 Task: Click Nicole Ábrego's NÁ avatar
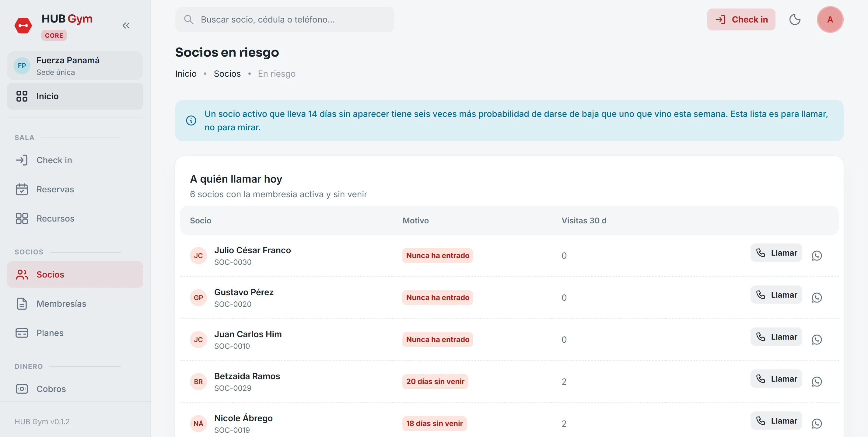pyautogui.click(x=198, y=424)
